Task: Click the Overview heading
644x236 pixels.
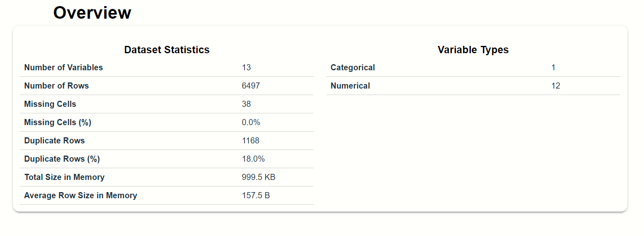Action: coord(92,13)
